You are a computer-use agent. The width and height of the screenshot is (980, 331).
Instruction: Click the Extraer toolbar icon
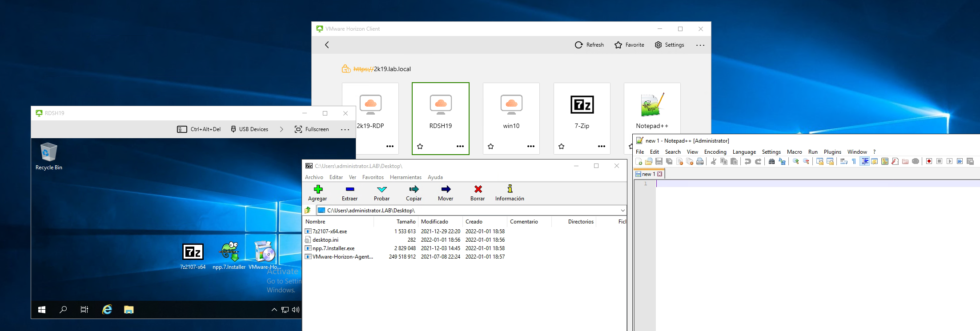349,193
